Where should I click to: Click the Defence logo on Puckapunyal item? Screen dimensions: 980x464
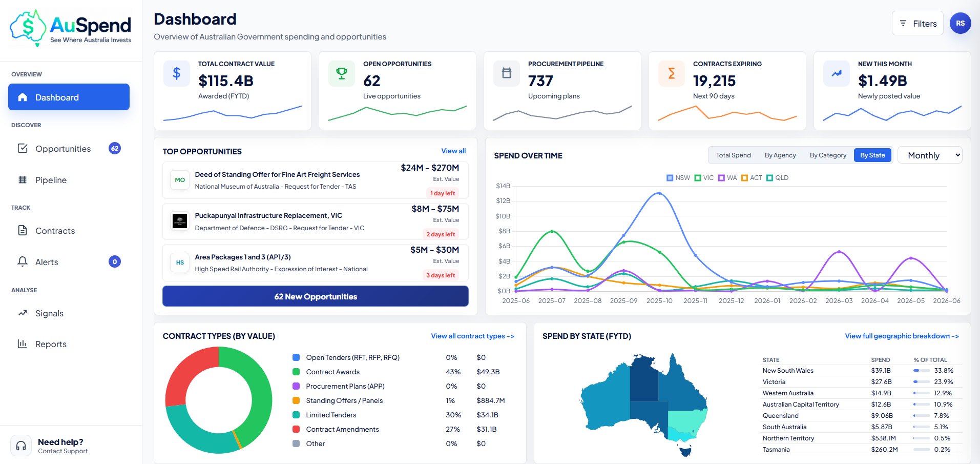click(180, 221)
